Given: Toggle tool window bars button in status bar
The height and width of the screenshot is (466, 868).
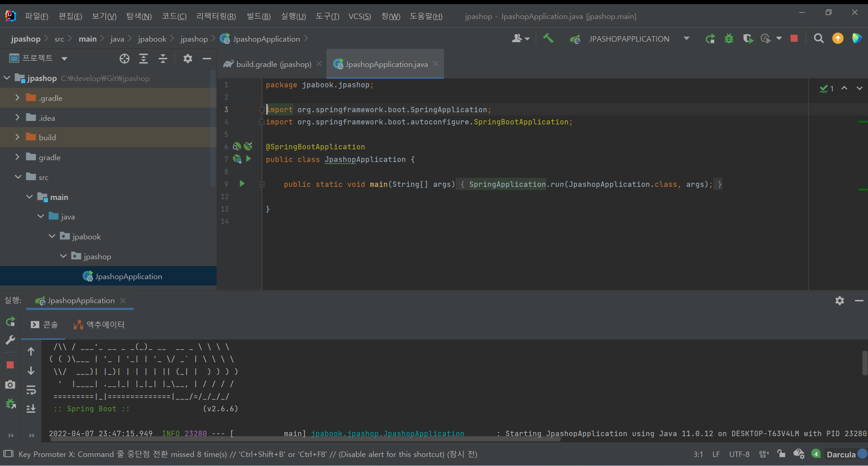Looking at the screenshot, I should tap(8, 454).
